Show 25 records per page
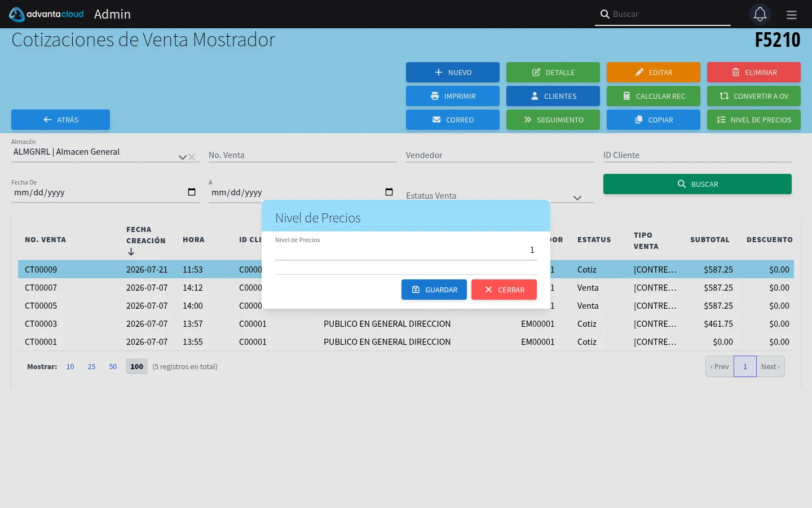This screenshot has width=812, height=508. click(x=91, y=366)
